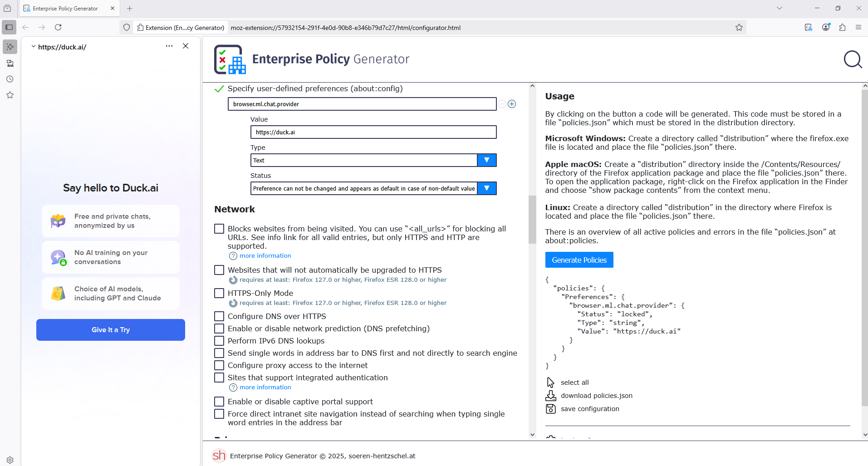Click the Choice of AI models card
Viewport: 868px width, 466px height.
[111, 294]
